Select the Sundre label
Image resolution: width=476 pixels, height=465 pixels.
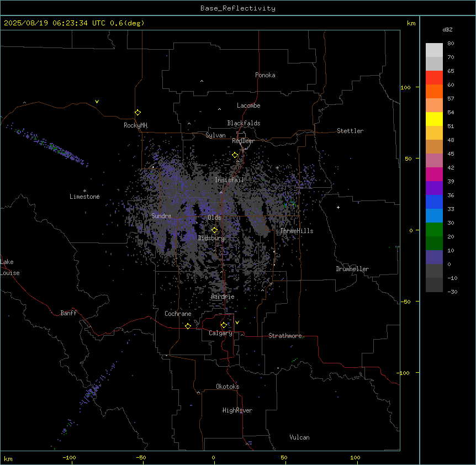161,216
